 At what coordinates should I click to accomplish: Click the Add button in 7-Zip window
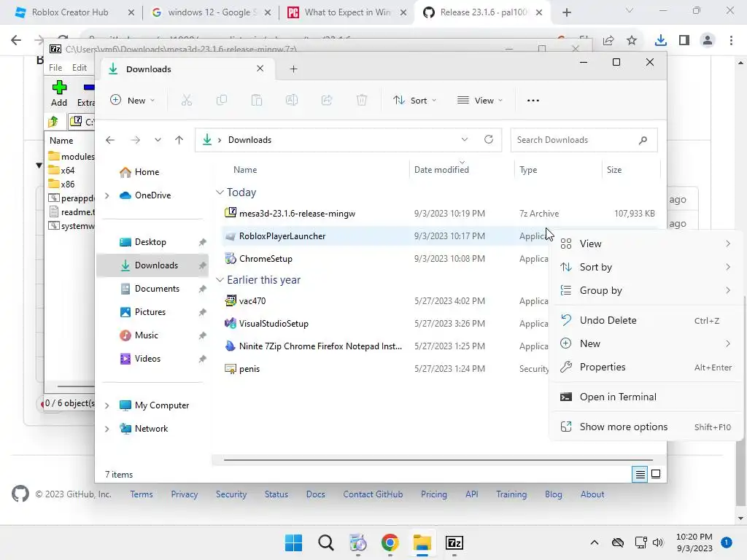tap(59, 93)
